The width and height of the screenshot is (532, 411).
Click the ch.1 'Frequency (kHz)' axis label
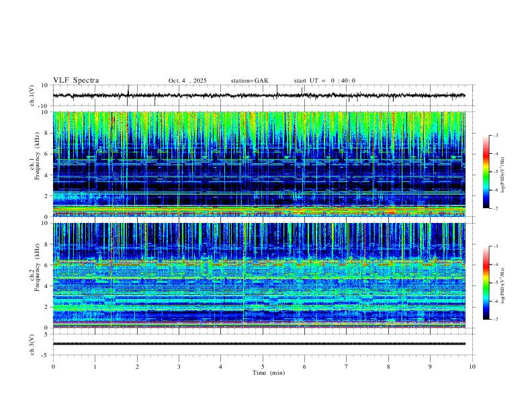[37, 156]
